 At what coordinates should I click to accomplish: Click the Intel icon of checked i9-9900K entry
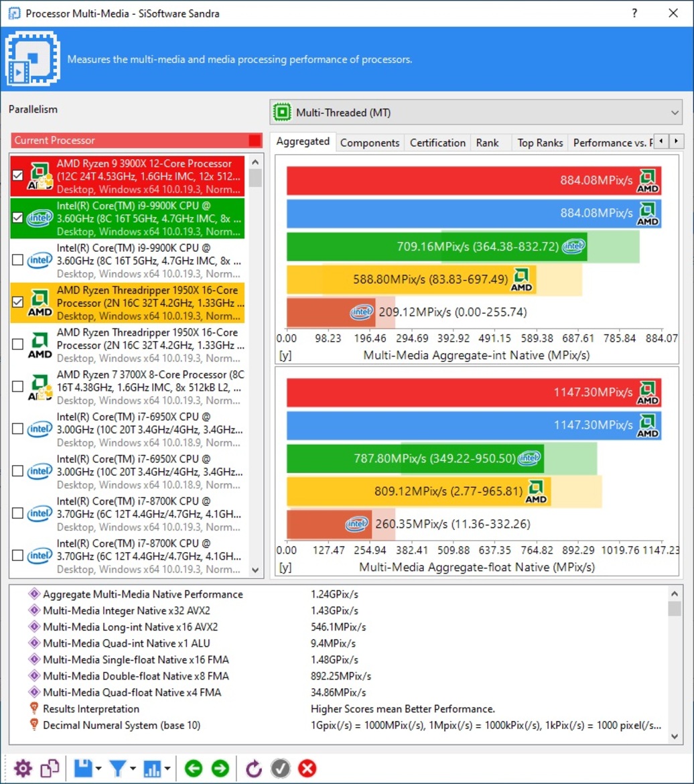click(x=40, y=218)
